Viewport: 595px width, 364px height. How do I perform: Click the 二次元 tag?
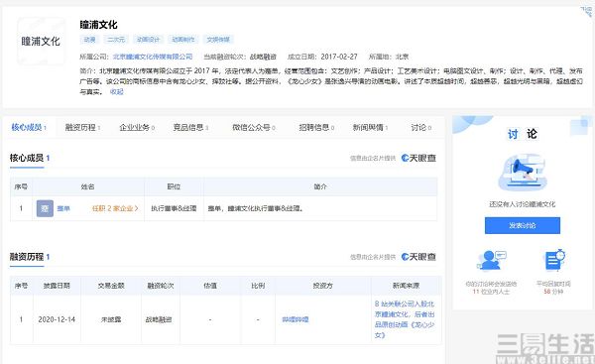click(116, 40)
